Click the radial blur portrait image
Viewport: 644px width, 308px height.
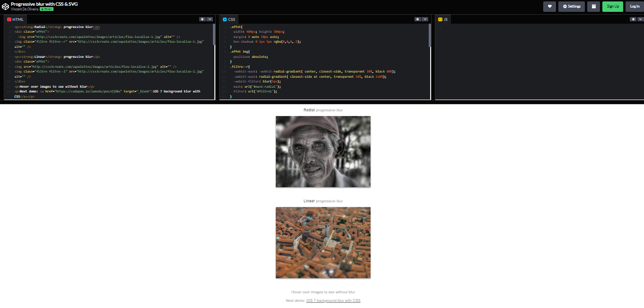click(323, 152)
